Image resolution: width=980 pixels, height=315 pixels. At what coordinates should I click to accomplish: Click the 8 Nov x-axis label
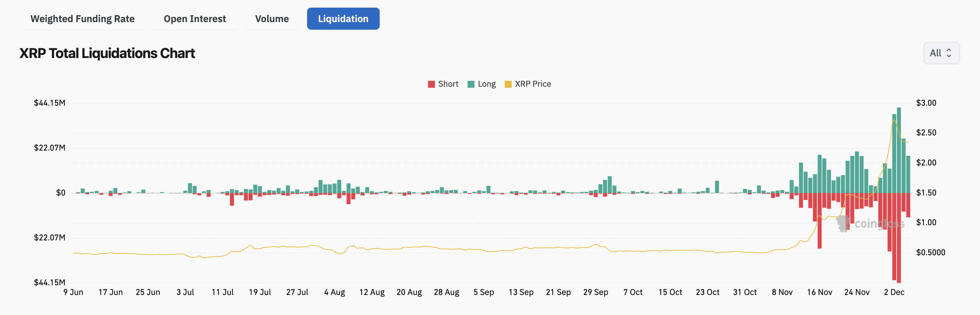coord(782,292)
